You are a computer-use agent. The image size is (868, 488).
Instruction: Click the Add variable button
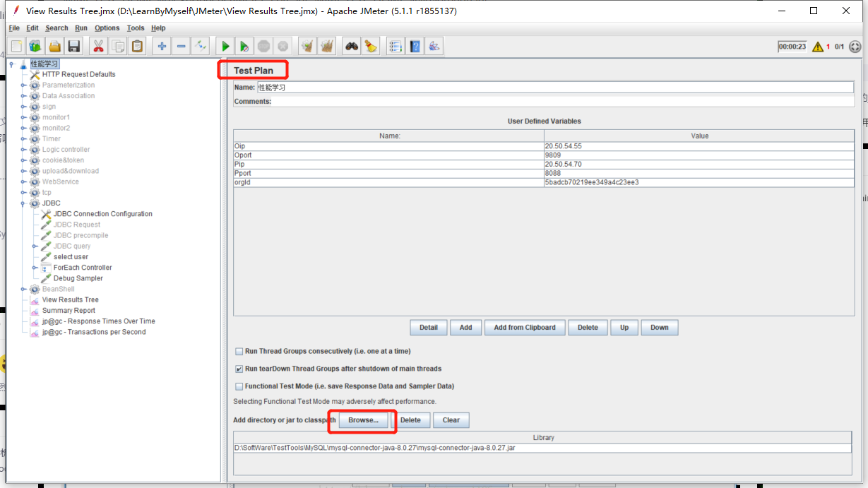pyautogui.click(x=466, y=328)
